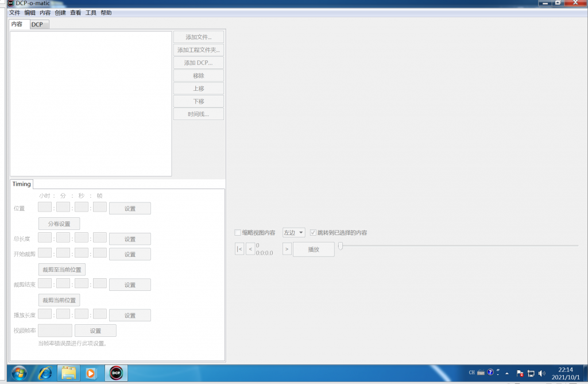Open the network tray icon
Viewport: 588px width, 384px height.
click(x=531, y=373)
